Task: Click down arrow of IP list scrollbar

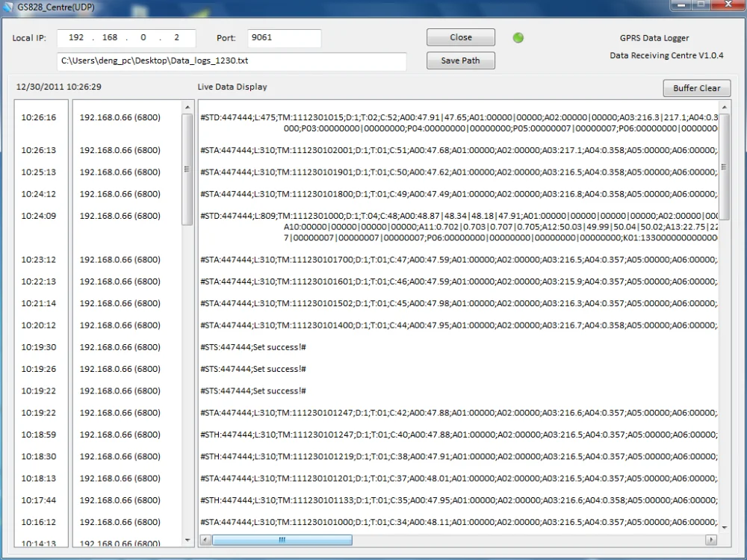Action: [187, 540]
